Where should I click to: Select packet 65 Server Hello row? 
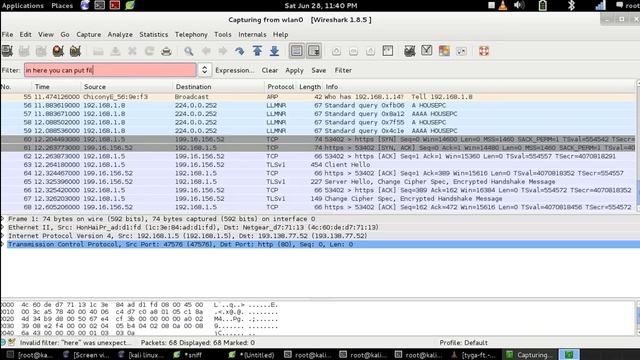point(318,182)
